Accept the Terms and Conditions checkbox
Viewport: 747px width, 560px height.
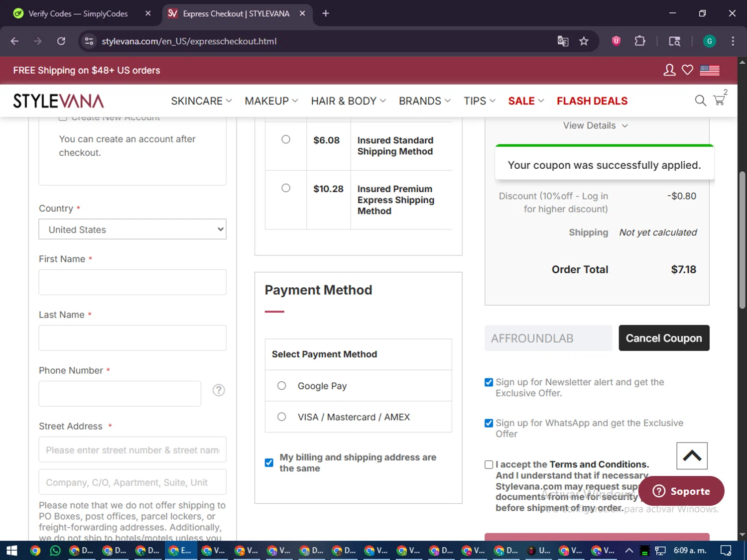click(x=489, y=464)
